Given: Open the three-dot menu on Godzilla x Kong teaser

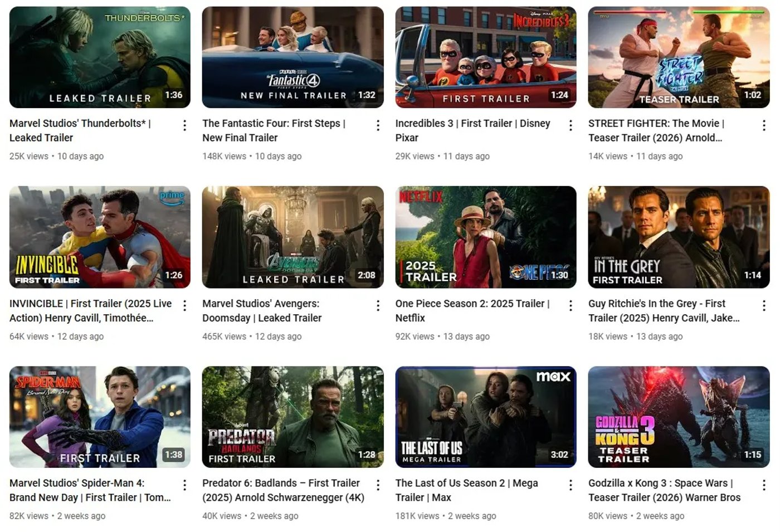Looking at the screenshot, I should click(764, 485).
